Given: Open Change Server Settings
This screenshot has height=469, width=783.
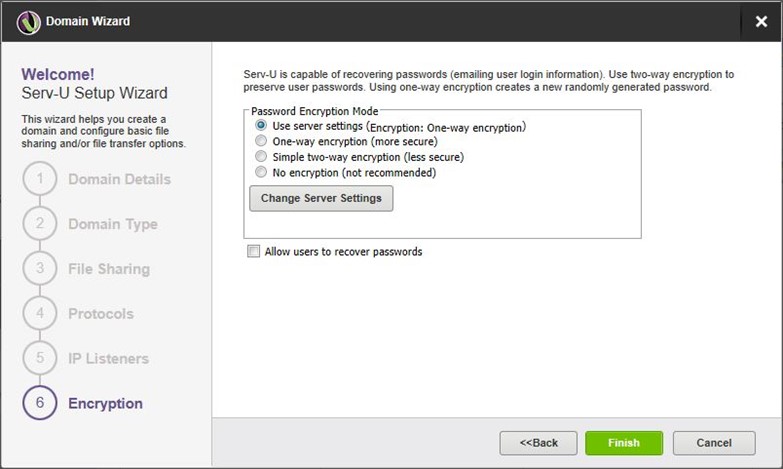Looking at the screenshot, I should pyautogui.click(x=321, y=198).
